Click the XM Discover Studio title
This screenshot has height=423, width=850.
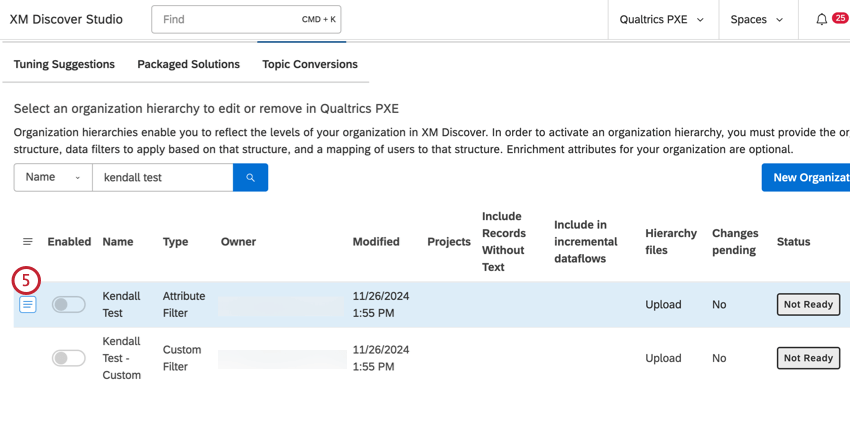coord(66,20)
